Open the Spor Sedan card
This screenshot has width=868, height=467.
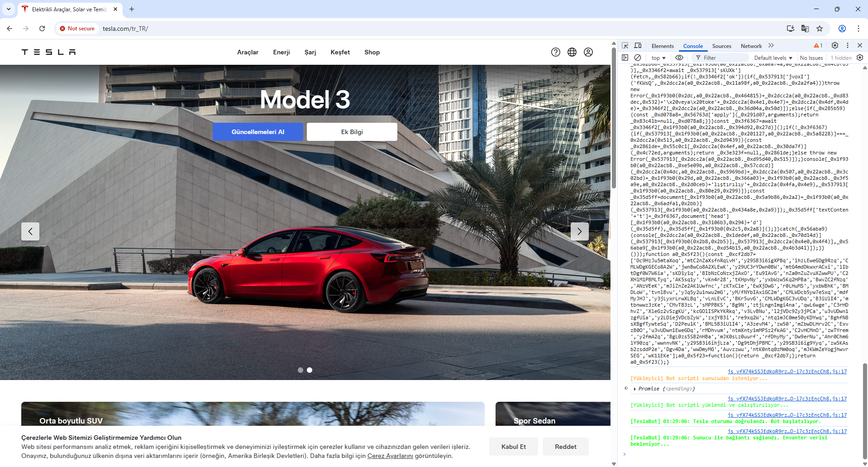click(553, 414)
